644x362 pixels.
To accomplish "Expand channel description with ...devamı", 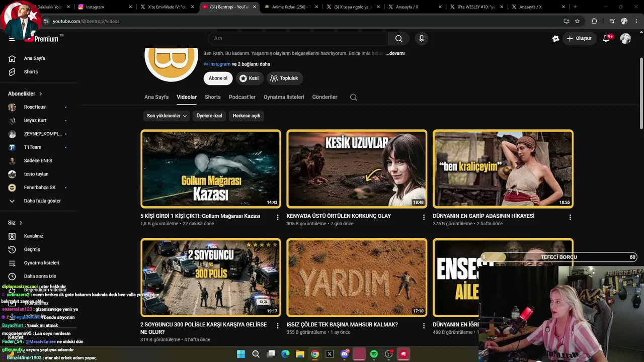I will pos(395,53).
